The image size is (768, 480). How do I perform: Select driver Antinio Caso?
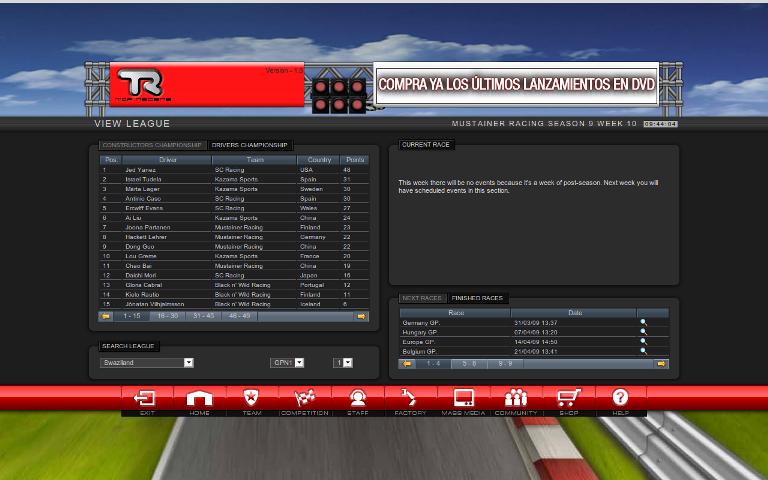(143, 198)
